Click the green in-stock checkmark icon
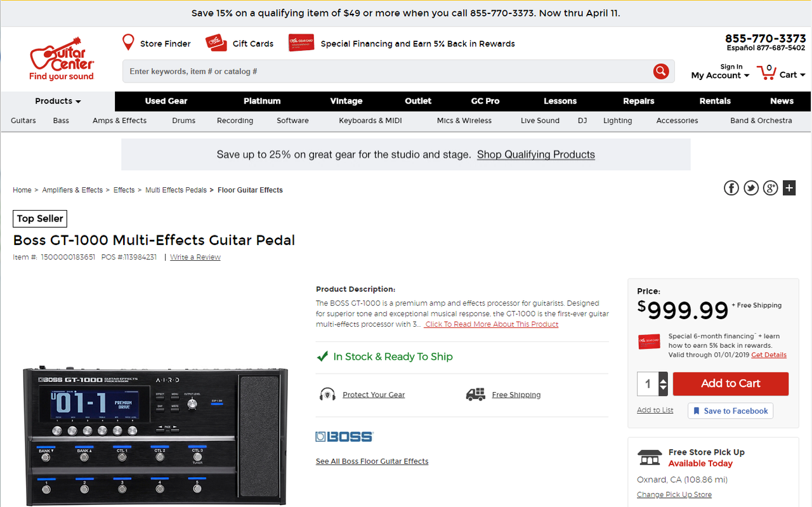Screen dimensions: 812x507 (322, 357)
